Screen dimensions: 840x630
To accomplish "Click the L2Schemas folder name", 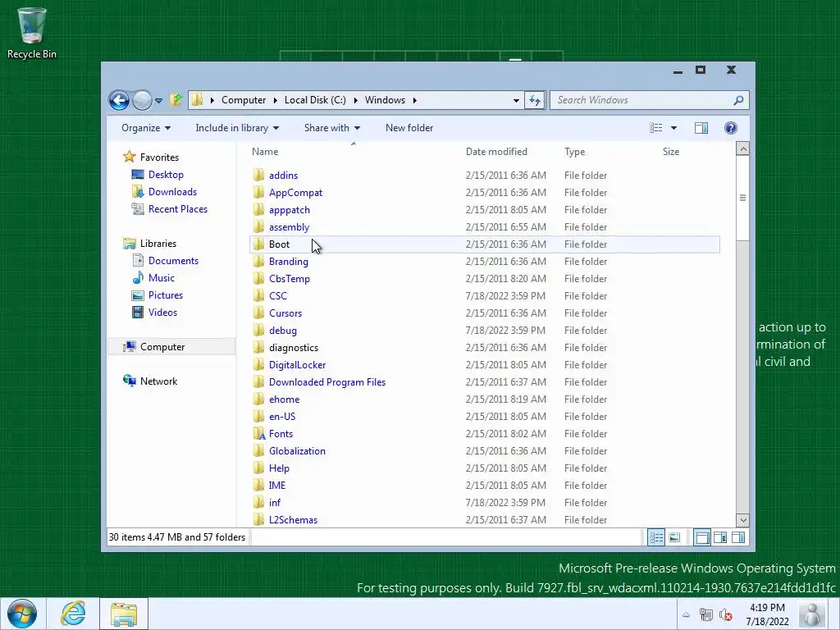I will click(x=293, y=519).
